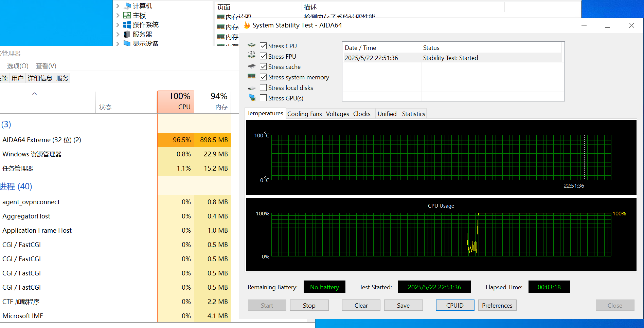The image size is (644, 328).
Task: Click the server icon next to 服务器
Action: pyautogui.click(x=127, y=34)
